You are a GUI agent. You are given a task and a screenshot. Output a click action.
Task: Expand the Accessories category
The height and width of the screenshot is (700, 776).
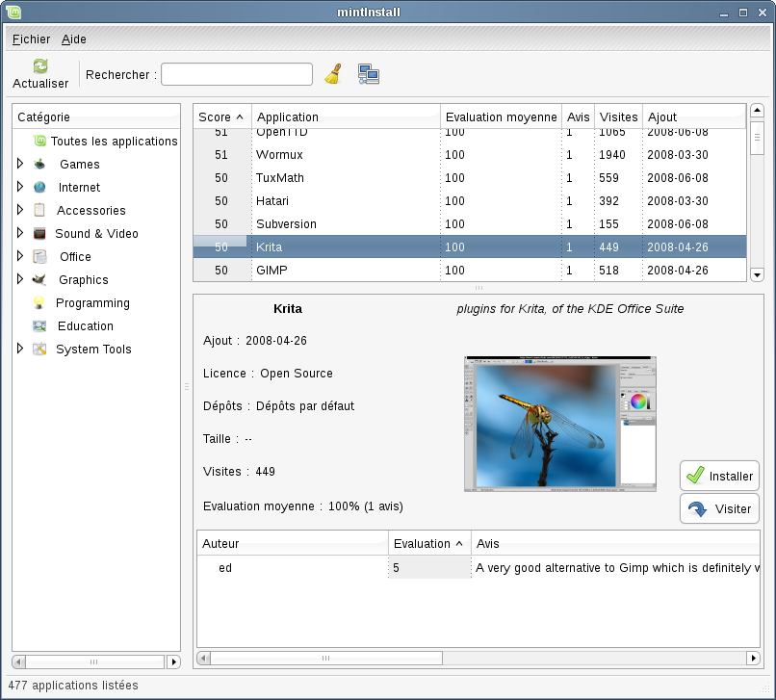point(20,210)
